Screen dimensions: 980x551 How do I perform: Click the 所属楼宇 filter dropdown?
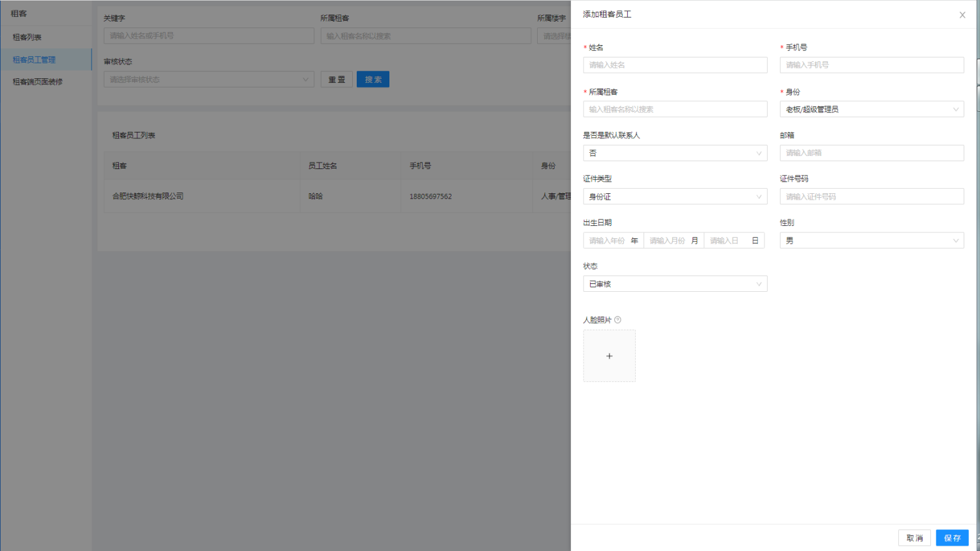click(554, 36)
